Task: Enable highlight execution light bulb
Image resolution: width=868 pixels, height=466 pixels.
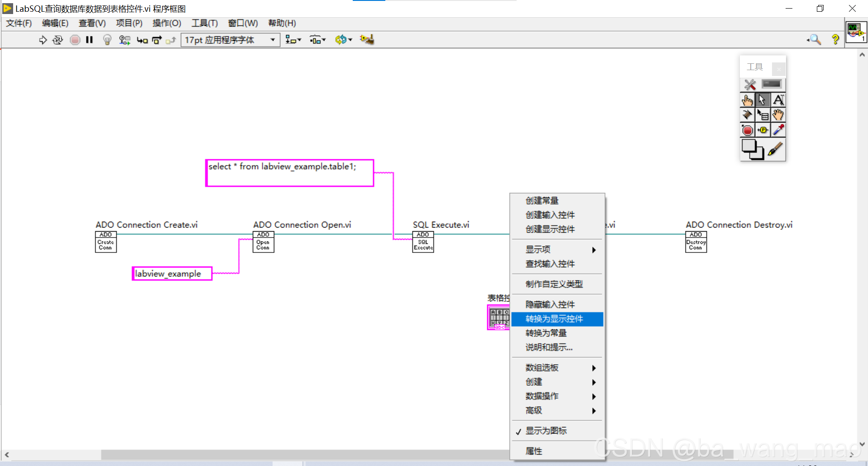Action: click(x=107, y=40)
